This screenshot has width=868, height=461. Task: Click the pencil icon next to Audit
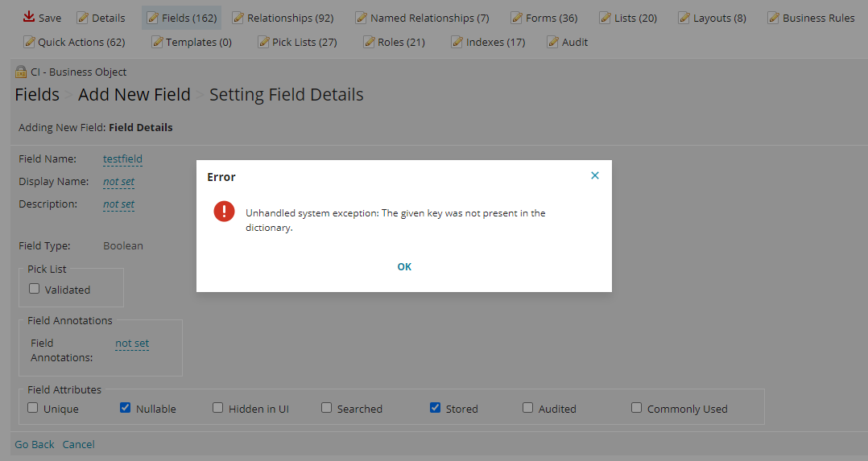tap(553, 42)
